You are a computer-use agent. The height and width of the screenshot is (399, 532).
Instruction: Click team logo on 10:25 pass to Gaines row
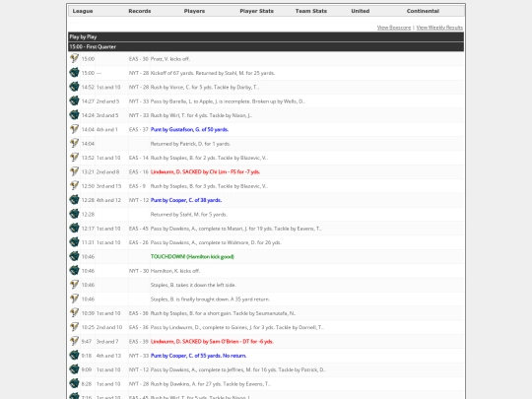[74, 327]
